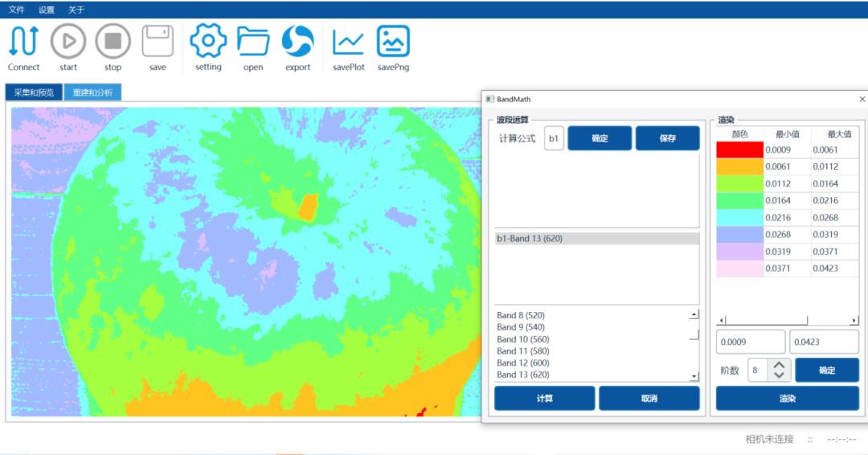The width and height of the screenshot is (868, 455).
Task: Click the 计算 button
Action: [x=545, y=399]
